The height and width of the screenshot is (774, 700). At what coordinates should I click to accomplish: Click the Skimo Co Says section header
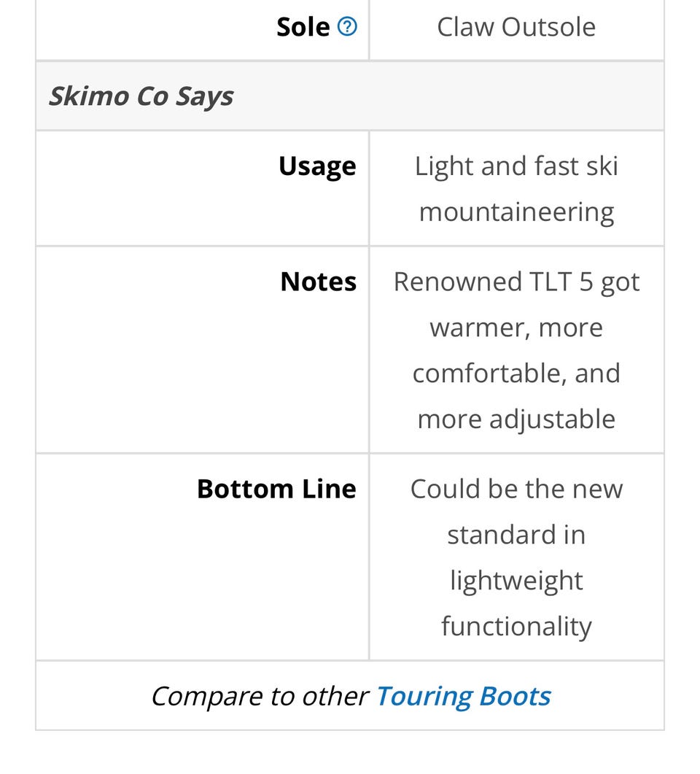point(141,96)
